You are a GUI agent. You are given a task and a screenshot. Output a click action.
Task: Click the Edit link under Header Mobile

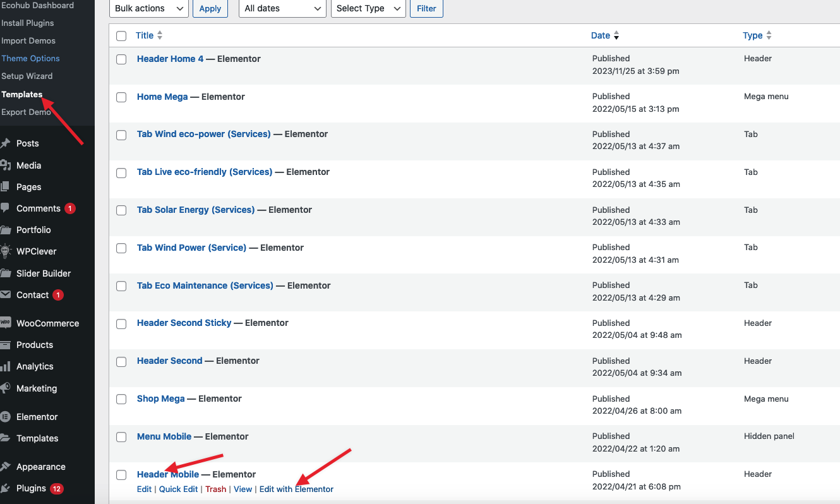point(144,489)
